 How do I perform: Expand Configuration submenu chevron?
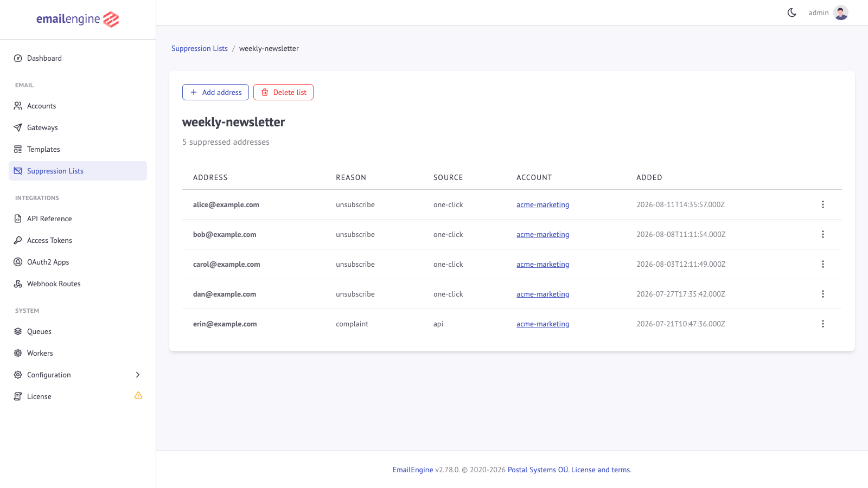pyautogui.click(x=138, y=375)
